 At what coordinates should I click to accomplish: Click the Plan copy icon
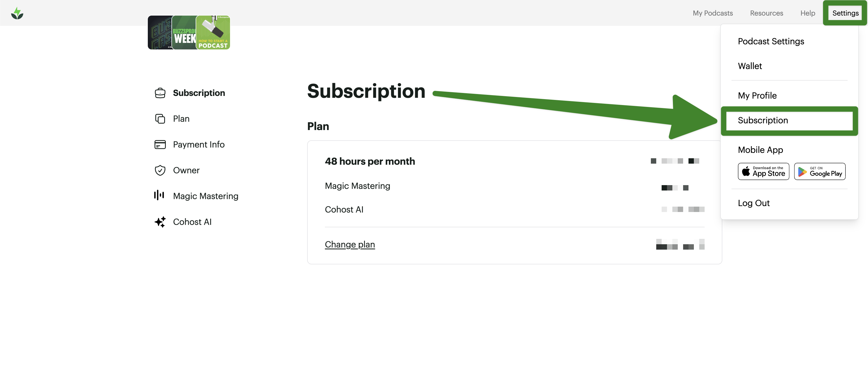coord(160,119)
